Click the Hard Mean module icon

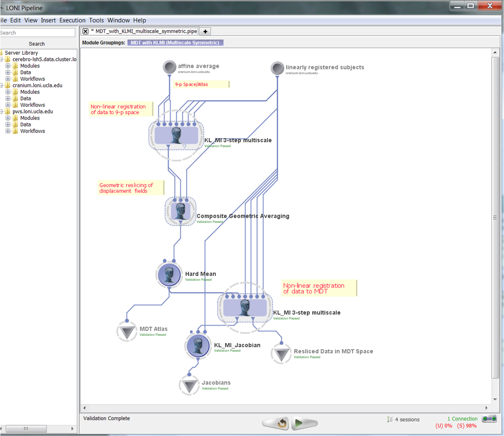point(169,275)
